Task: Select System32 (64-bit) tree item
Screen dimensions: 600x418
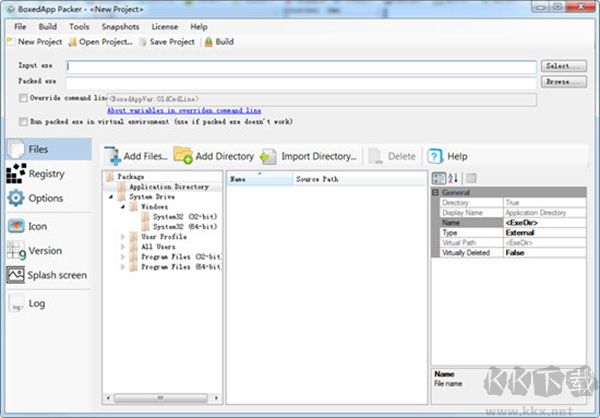Action: tap(185, 227)
